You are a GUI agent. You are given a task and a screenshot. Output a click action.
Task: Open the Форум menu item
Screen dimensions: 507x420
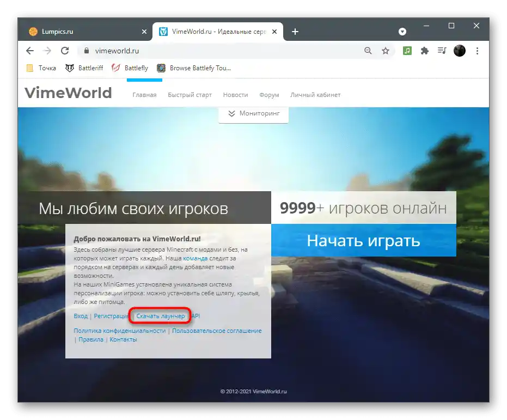point(269,95)
